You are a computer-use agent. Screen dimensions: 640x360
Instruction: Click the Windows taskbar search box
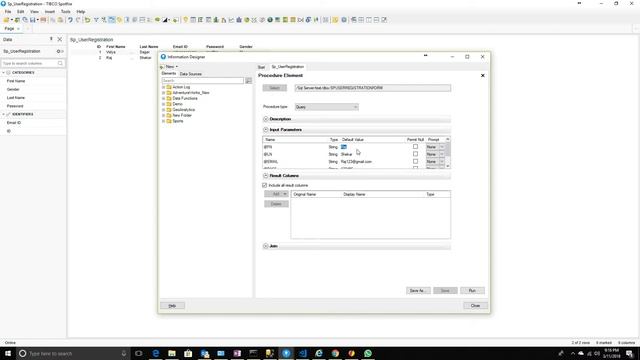pyautogui.click(x=73, y=353)
